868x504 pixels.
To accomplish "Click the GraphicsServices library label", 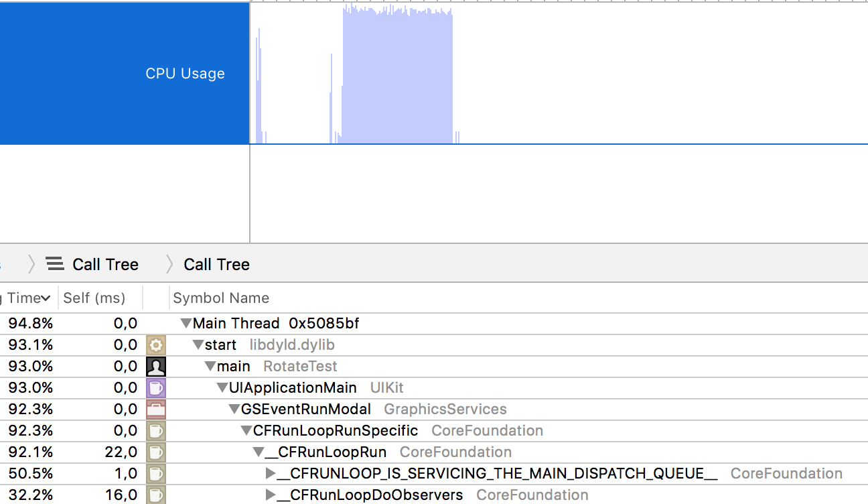I will tap(445, 409).
